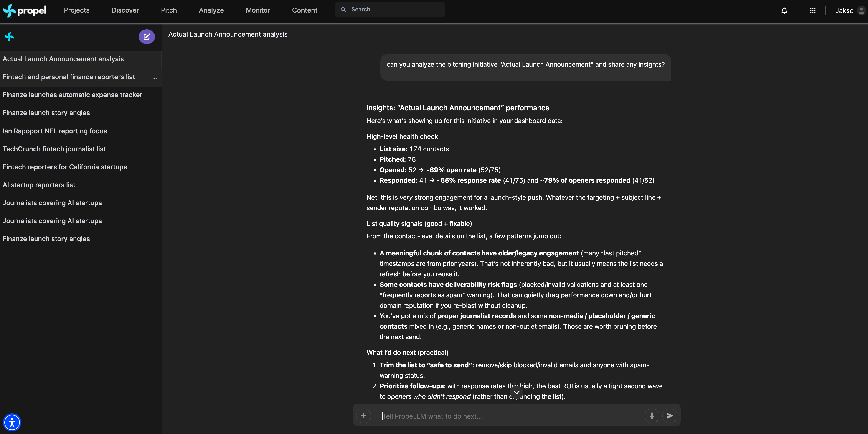868x434 pixels.
Task: Open the apps grid menu
Action: 812,11
